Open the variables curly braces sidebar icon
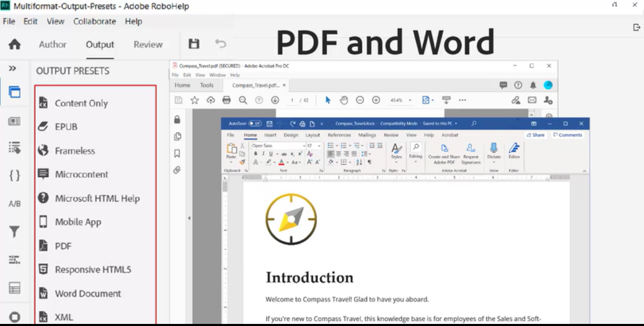644x326 pixels. (14, 175)
